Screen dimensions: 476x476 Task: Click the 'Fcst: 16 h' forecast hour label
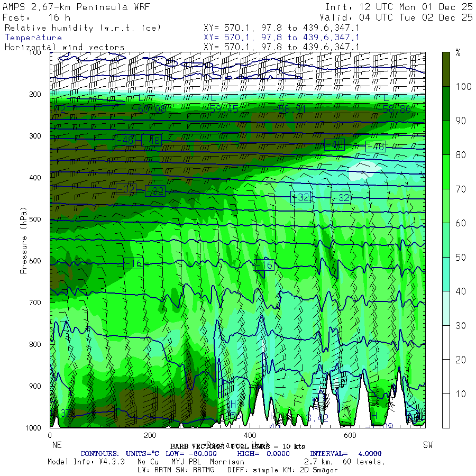[36, 17]
